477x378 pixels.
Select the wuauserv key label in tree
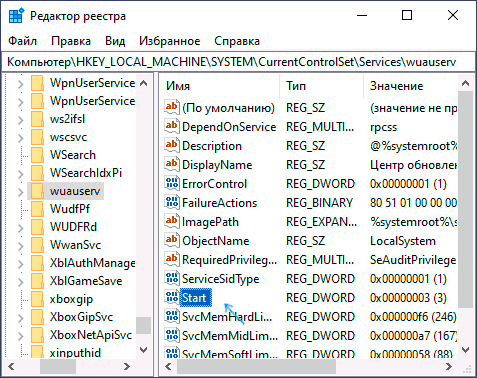click(75, 191)
